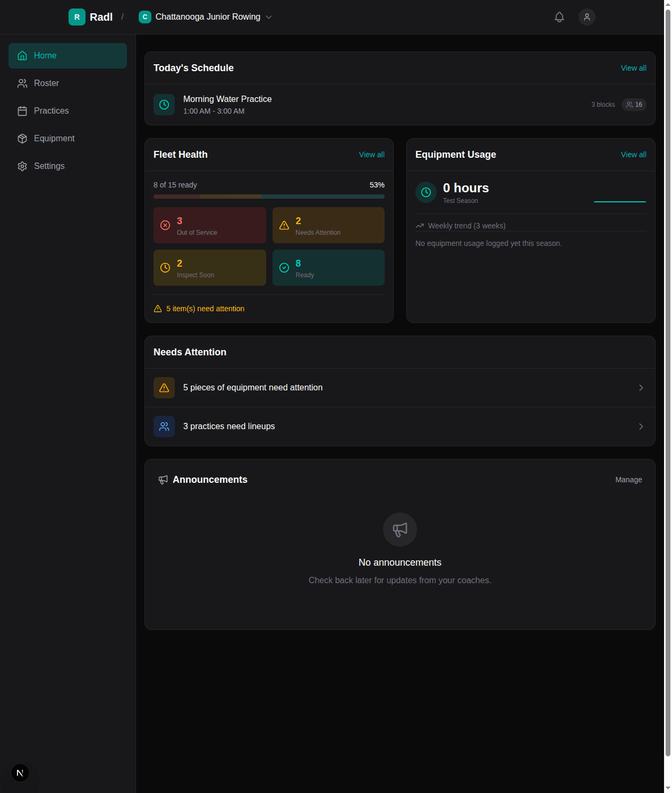Click the Out of Service X icon
Viewport: 672px width, 793px height.
click(165, 225)
